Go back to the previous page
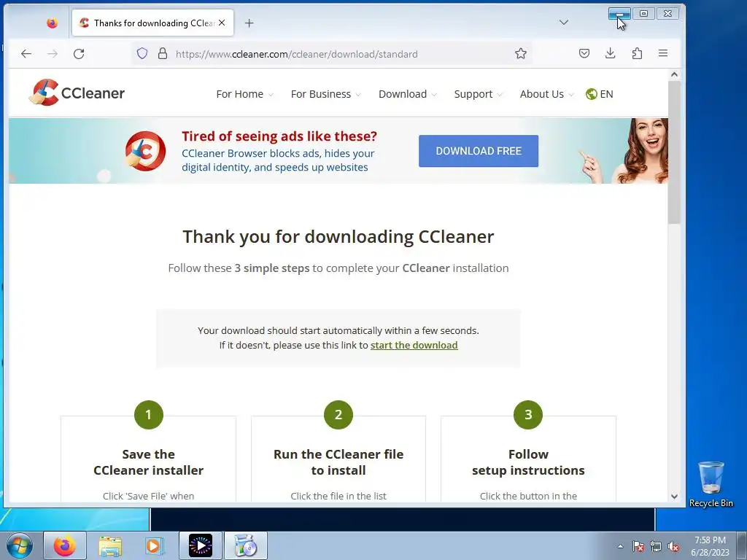Viewport: 747px width, 560px height. click(x=26, y=54)
